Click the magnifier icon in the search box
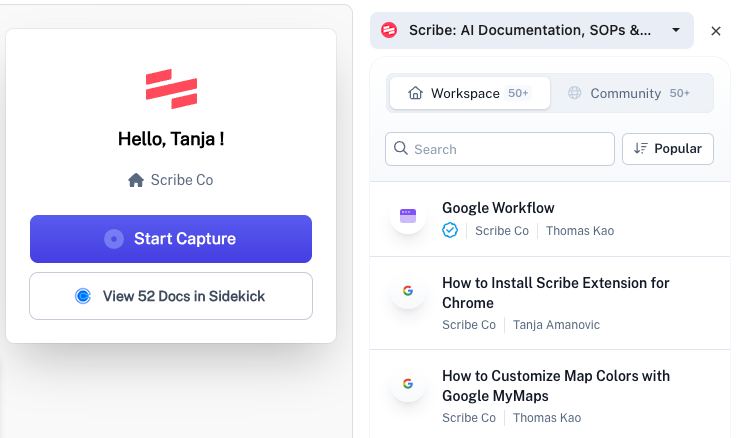 [401, 149]
